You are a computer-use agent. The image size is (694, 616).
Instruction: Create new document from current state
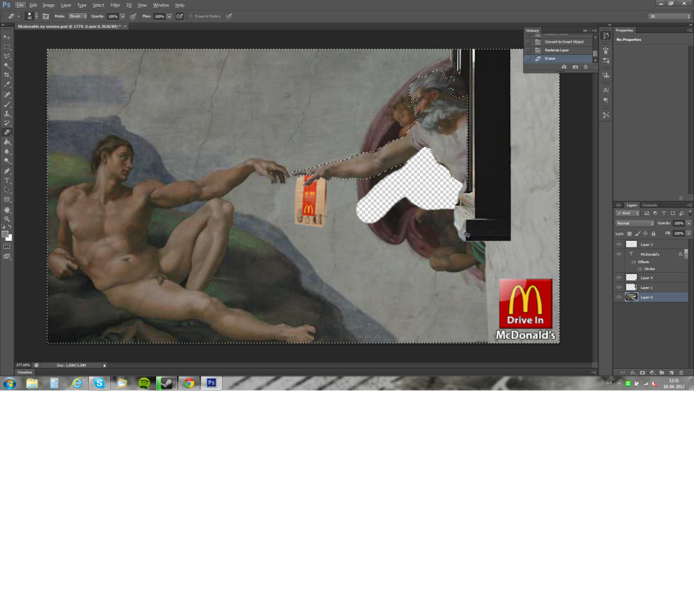(x=564, y=66)
